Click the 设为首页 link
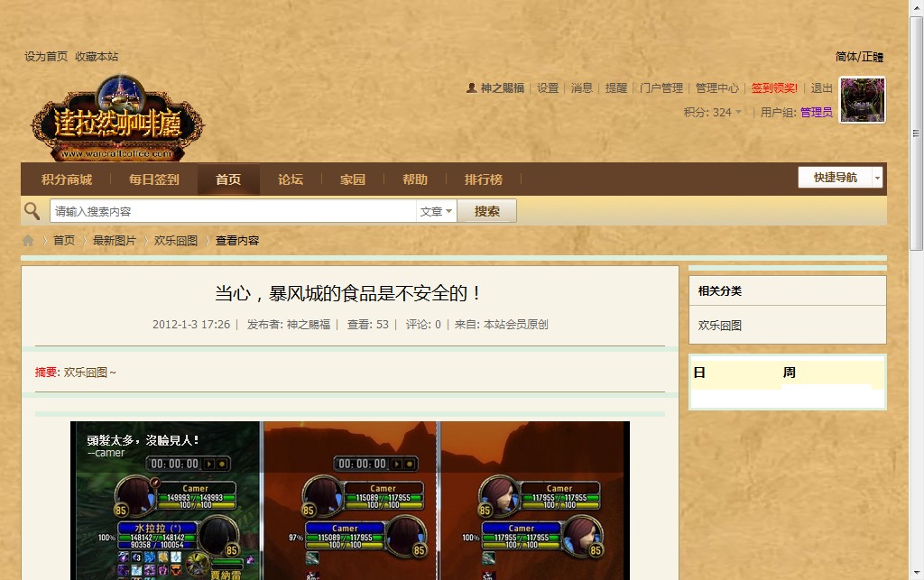924x580 pixels. tap(46, 57)
